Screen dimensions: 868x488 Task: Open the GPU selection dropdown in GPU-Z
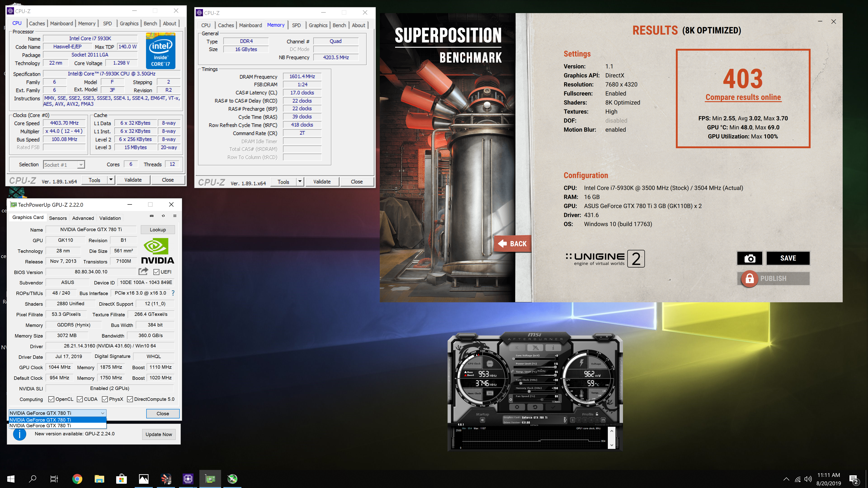tap(57, 413)
